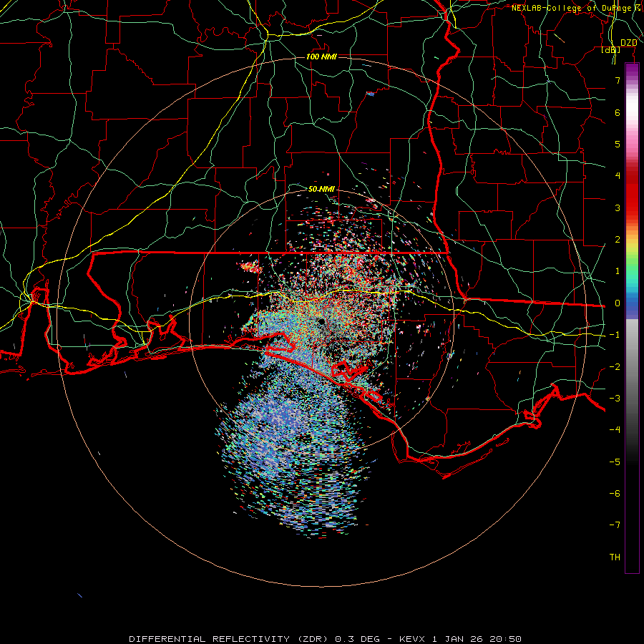Click the small blue echo north near the 100 NMI ring
Screen dimensions: 644x644
click(x=371, y=94)
